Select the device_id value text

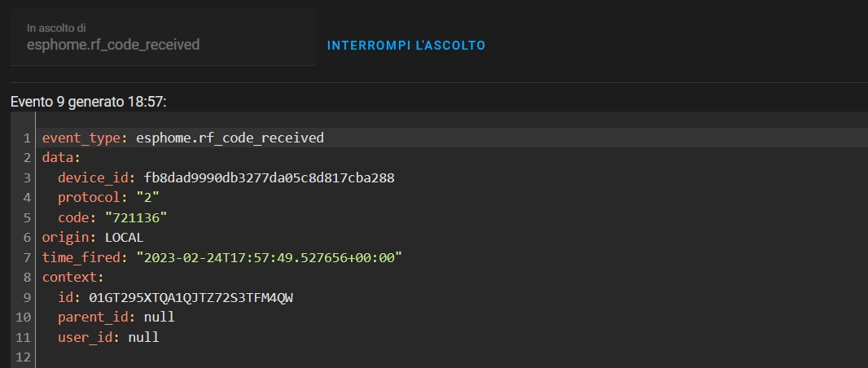pos(269,177)
